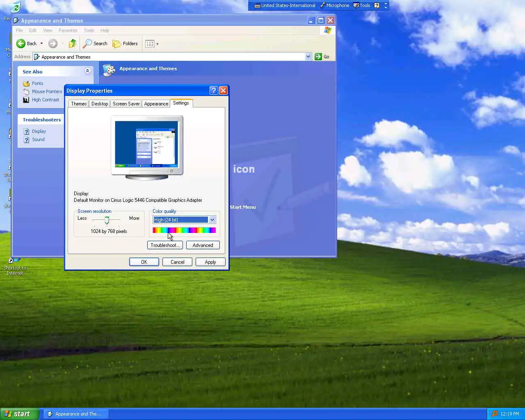Click the language bar help icon
The width and height of the screenshot is (525, 420).
tap(377, 5)
